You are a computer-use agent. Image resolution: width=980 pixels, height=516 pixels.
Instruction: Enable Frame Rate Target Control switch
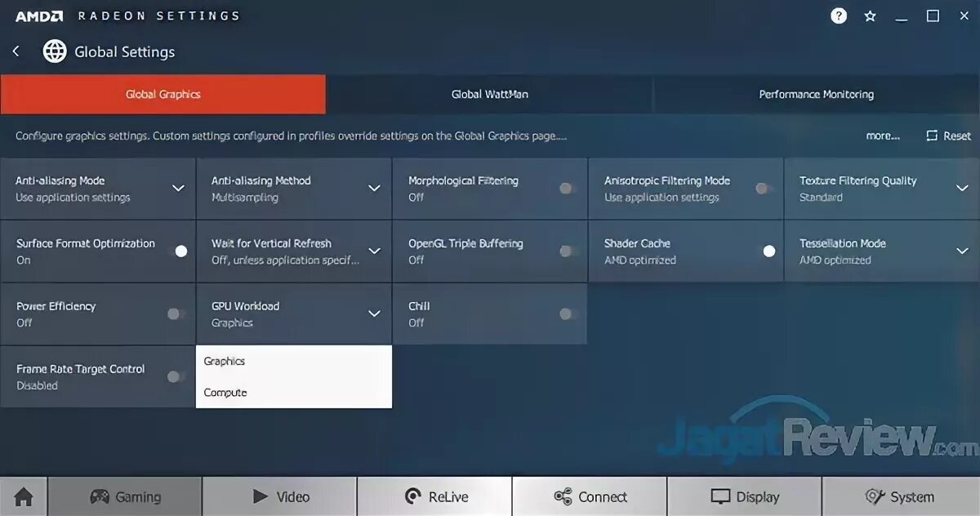pyautogui.click(x=176, y=376)
